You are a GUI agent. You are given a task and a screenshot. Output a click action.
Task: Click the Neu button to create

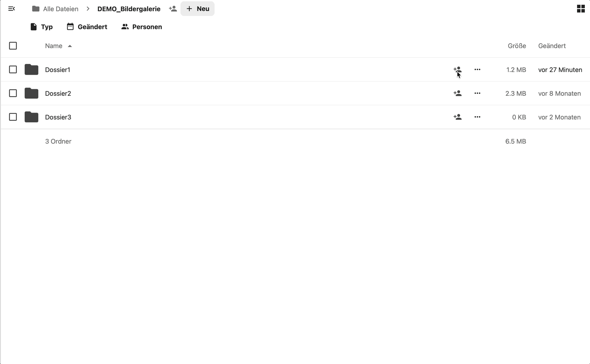point(198,9)
